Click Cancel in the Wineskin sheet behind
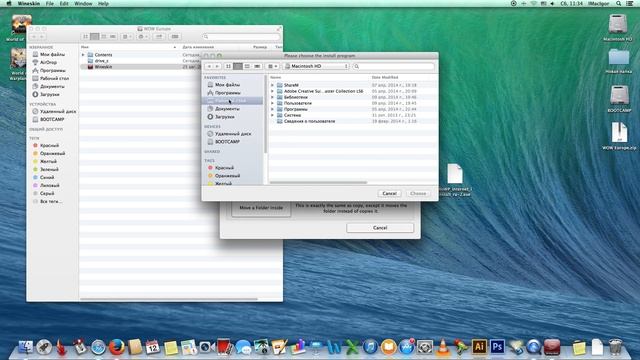 coord(380,228)
